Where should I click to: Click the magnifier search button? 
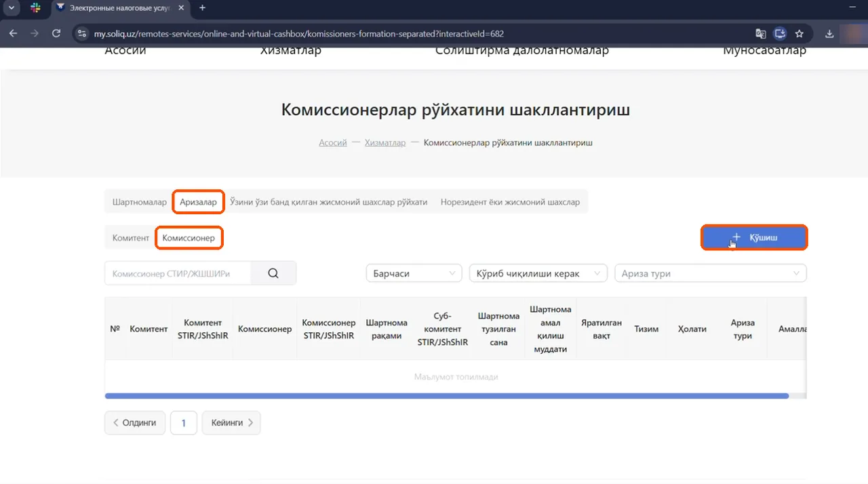pos(273,273)
